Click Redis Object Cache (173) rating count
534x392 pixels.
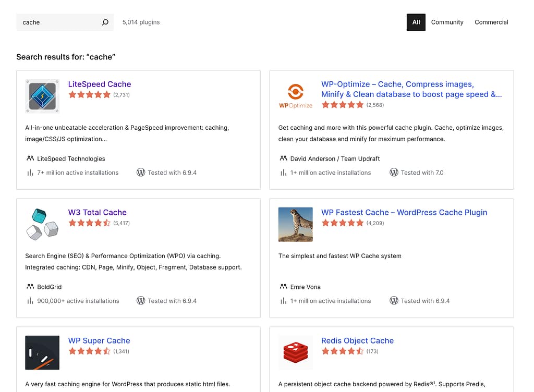(372, 351)
